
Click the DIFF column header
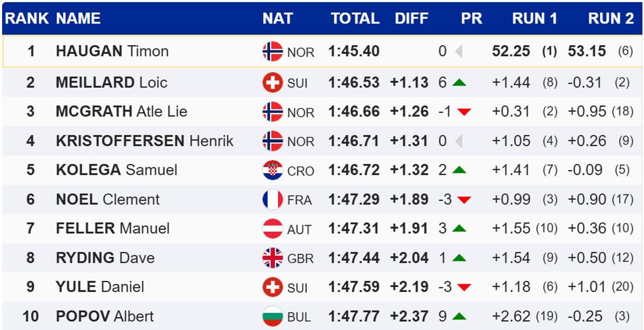click(x=412, y=18)
